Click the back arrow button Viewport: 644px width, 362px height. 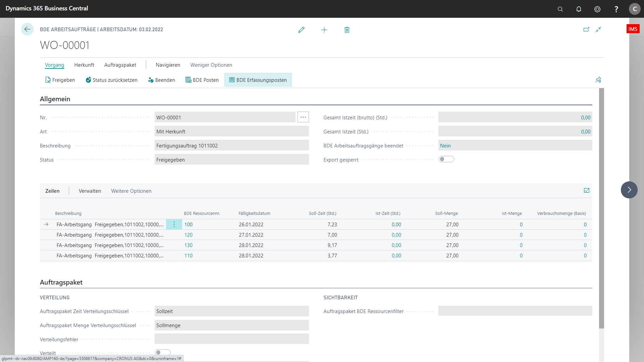[x=27, y=29]
